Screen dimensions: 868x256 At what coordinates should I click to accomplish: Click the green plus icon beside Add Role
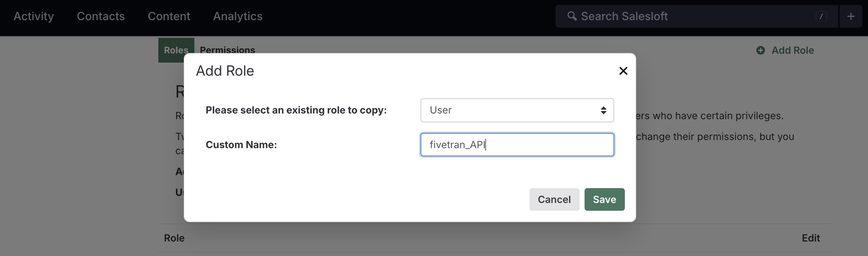click(761, 50)
